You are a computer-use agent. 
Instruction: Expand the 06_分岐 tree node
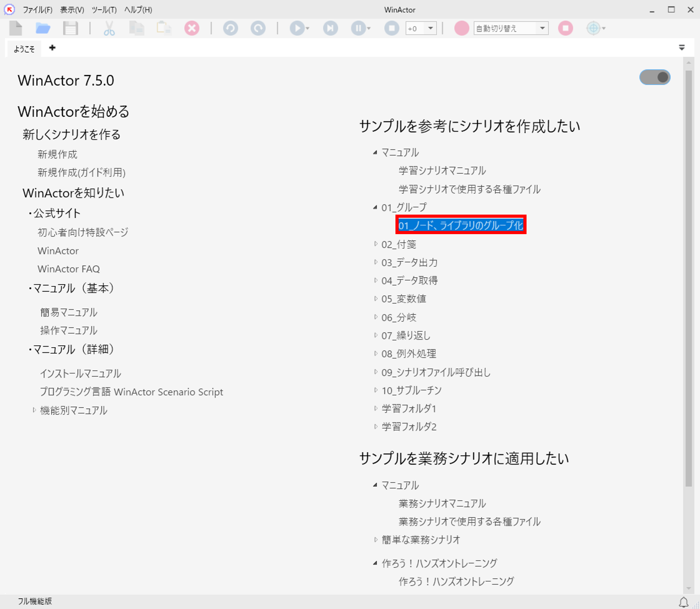[375, 317]
